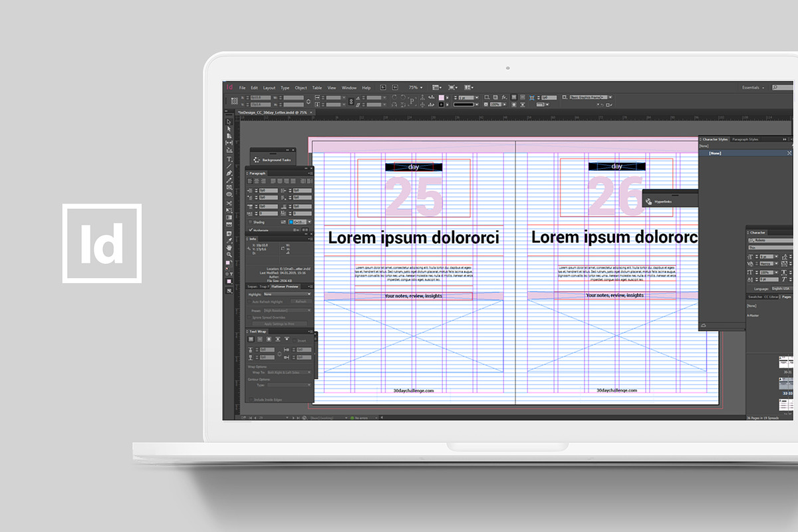Select the Direct Selection tool

click(229, 129)
